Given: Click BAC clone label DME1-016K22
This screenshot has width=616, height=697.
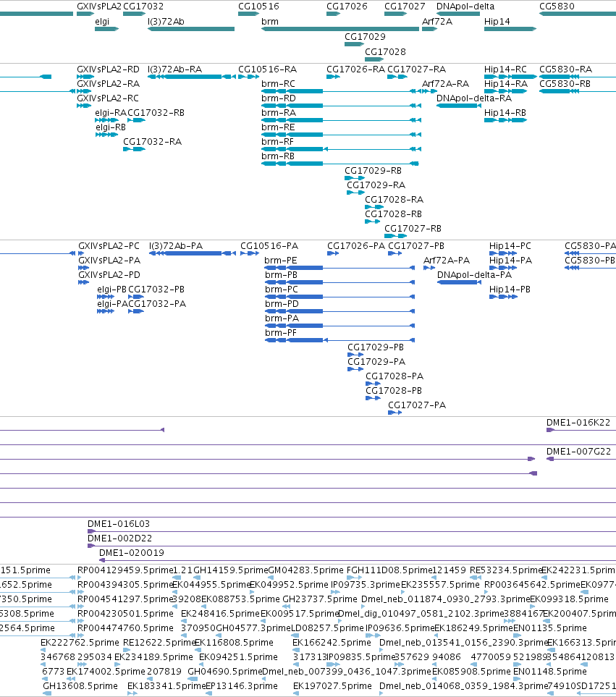Looking at the screenshot, I should click(x=578, y=422).
